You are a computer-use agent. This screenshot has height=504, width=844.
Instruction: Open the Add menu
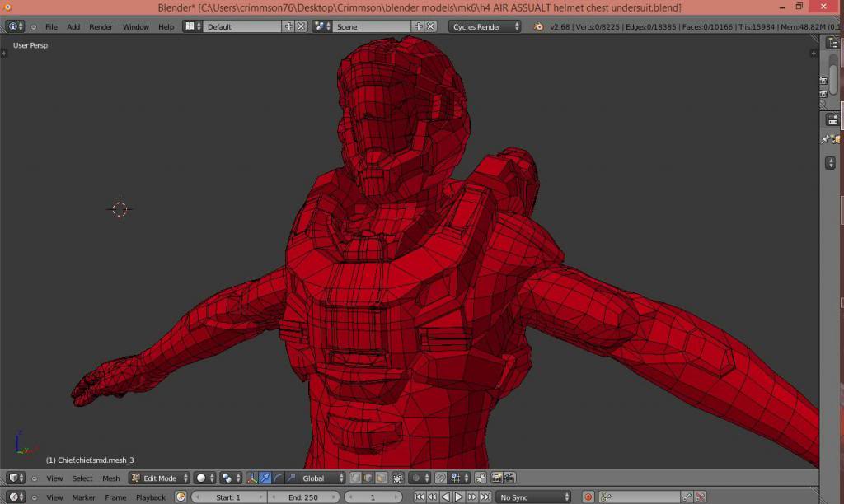pos(73,27)
